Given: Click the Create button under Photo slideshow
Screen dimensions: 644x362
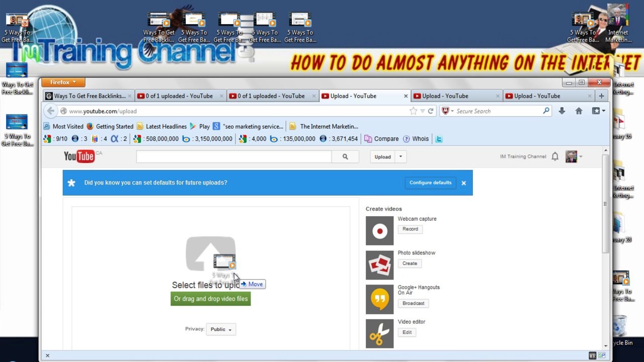Looking at the screenshot, I should pos(410,263).
